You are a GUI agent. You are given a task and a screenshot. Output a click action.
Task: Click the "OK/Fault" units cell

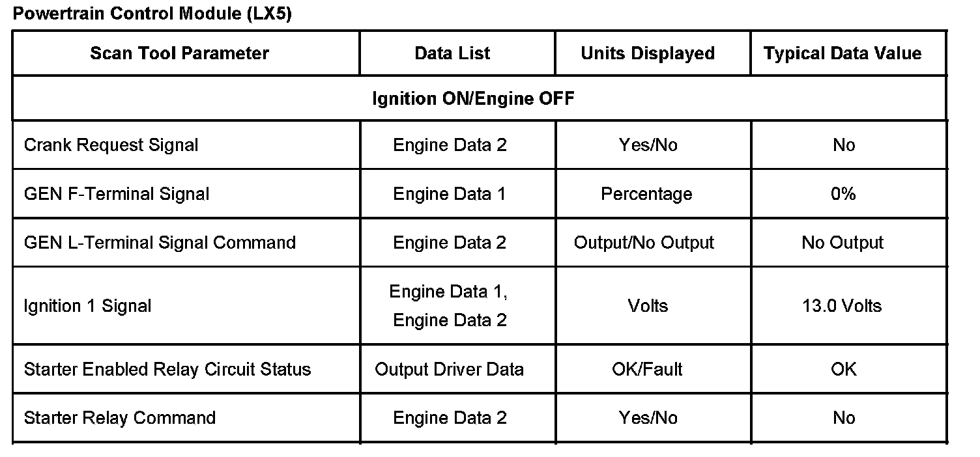(647, 370)
